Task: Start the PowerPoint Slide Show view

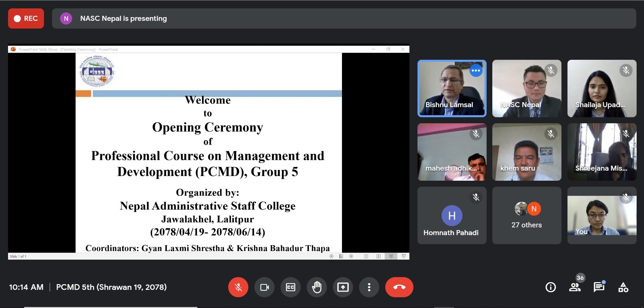Action: coord(403,256)
